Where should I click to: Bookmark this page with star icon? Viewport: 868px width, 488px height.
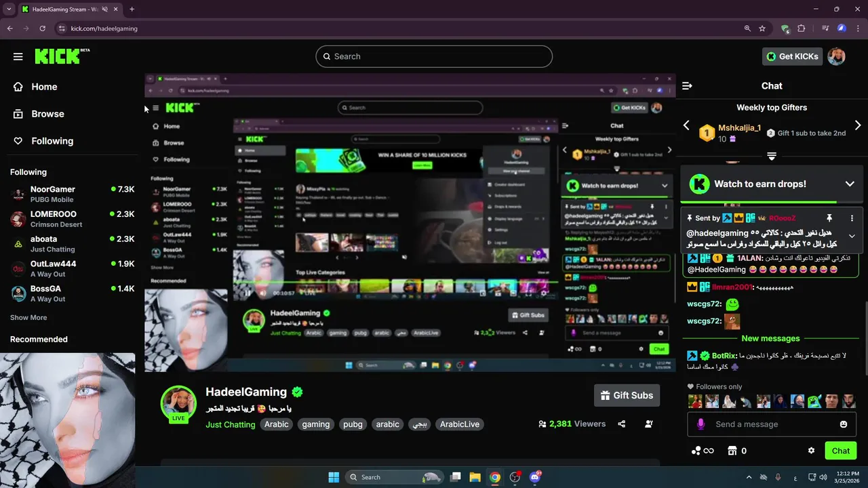(x=762, y=28)
